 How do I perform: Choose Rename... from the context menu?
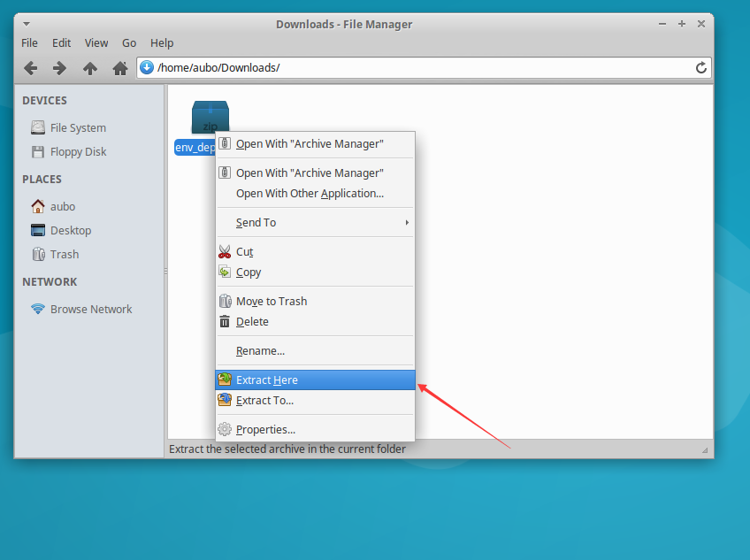click(x=315, y=351)
